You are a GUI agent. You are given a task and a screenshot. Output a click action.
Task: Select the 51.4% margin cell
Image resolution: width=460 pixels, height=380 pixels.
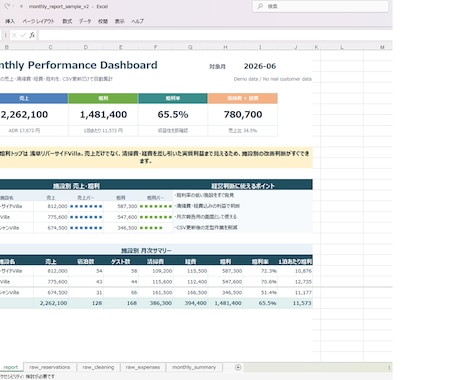260,292
